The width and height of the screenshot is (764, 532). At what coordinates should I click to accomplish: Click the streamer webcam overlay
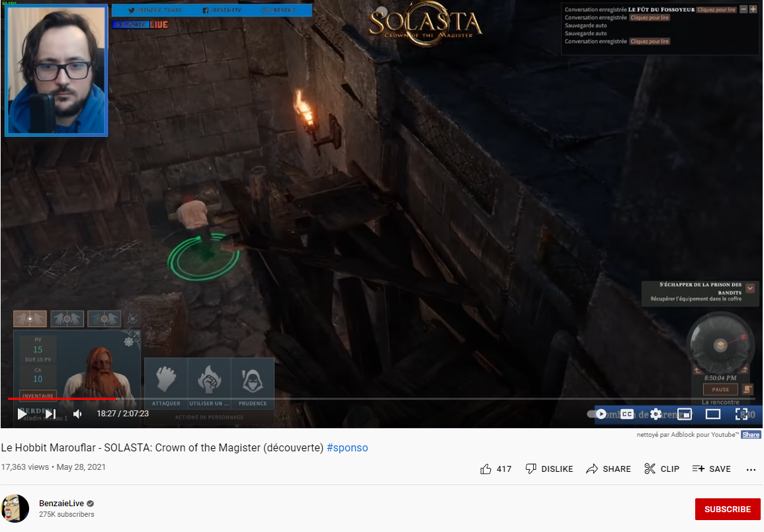coord(56,71)
